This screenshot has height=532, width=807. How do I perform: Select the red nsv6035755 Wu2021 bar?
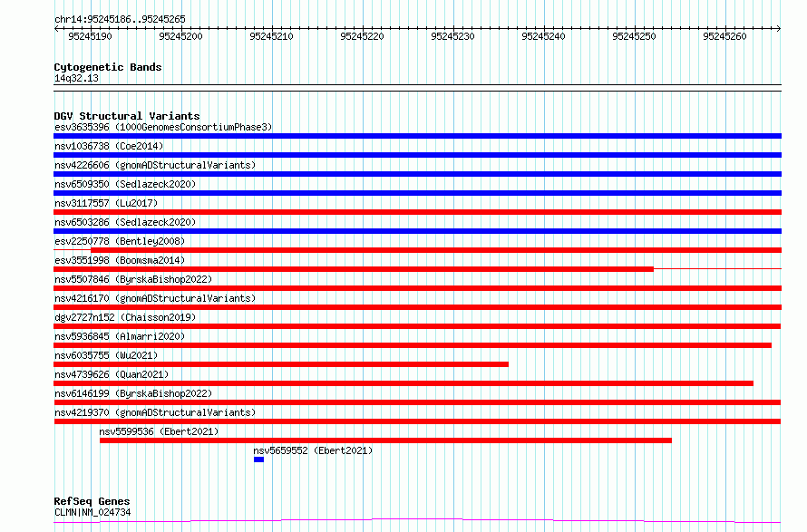(281, 364)
